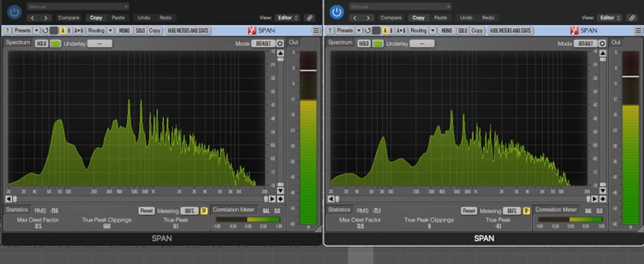Click Redo in left plugin header
The image size is (644, 264).
(166, 18)
